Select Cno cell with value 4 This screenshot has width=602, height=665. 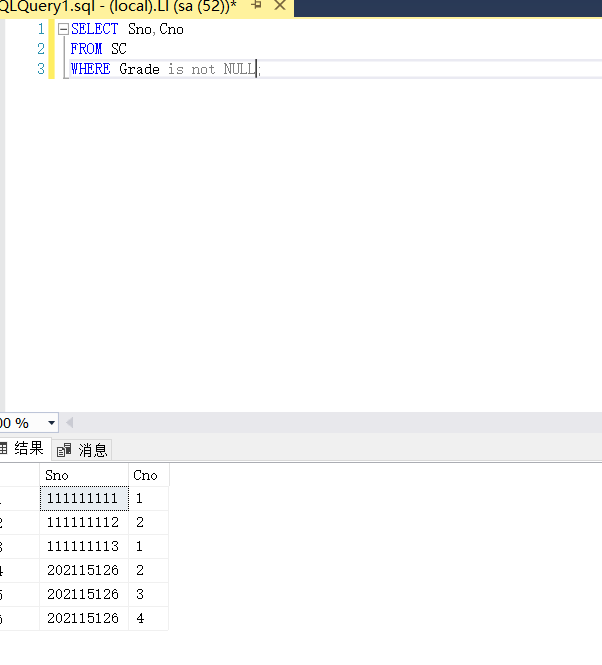click(148, 618)
